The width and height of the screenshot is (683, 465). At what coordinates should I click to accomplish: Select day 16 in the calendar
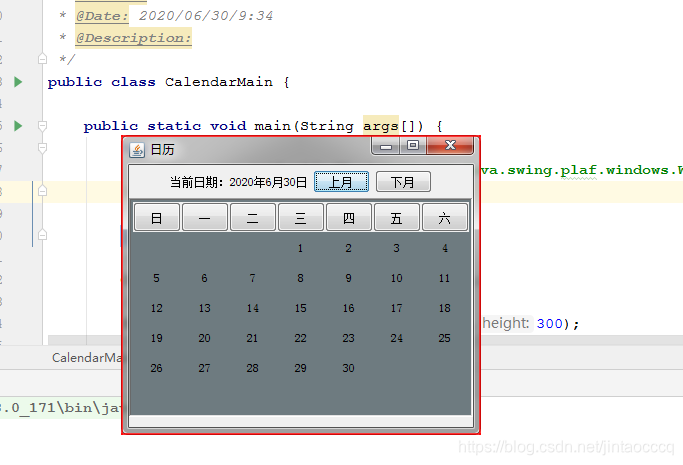(x=348, y=308)
